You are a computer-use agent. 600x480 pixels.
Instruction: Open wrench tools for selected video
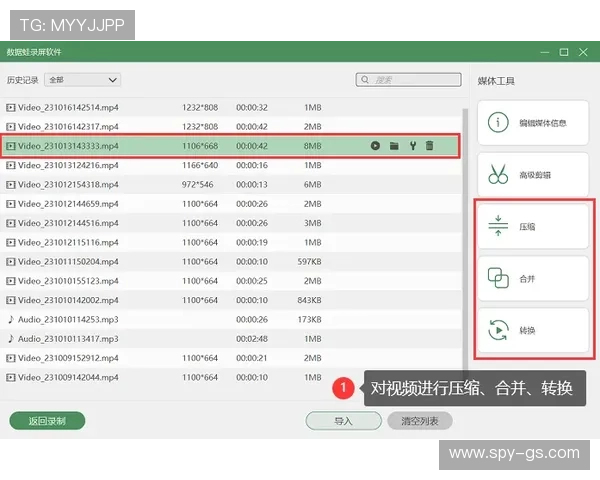pyautogui.click(x=412, y=146)
